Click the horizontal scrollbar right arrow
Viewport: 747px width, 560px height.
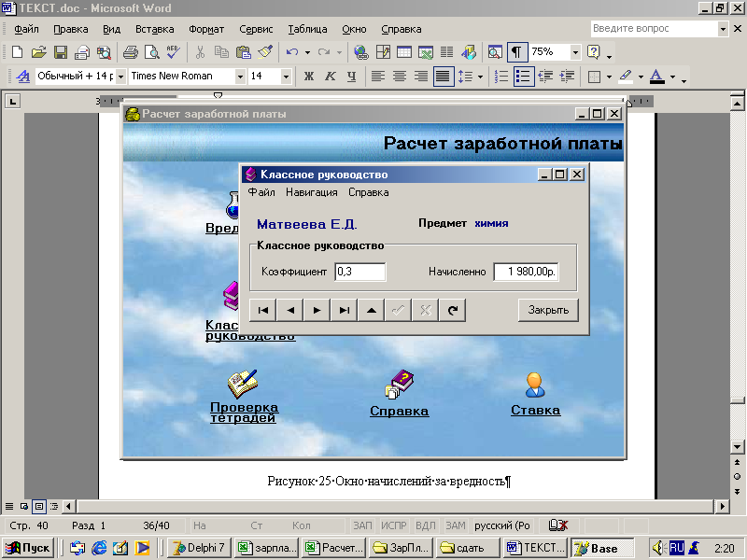coord(723,506)
